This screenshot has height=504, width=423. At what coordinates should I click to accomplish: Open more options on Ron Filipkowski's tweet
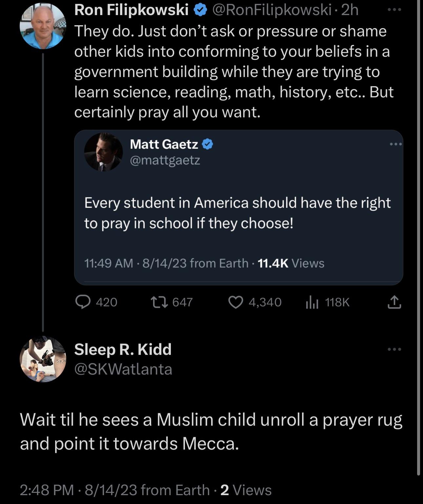click(x=394, y=10)
